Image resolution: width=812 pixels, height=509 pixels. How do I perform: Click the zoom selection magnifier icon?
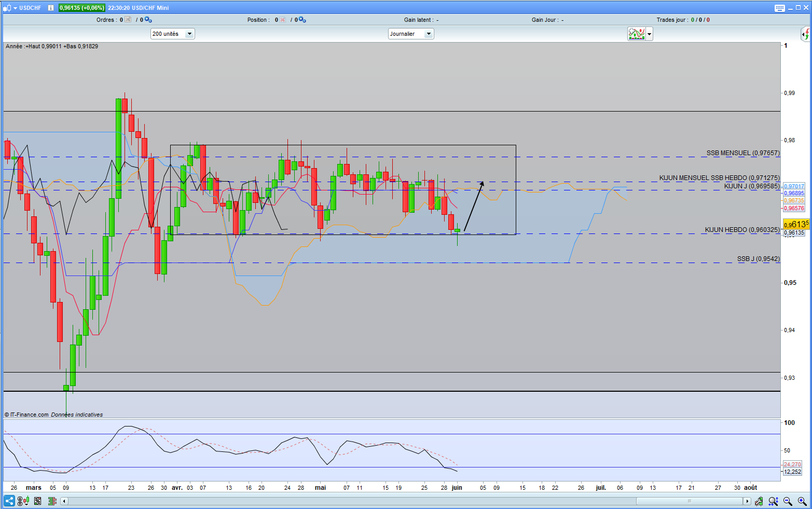coord(774,501)
